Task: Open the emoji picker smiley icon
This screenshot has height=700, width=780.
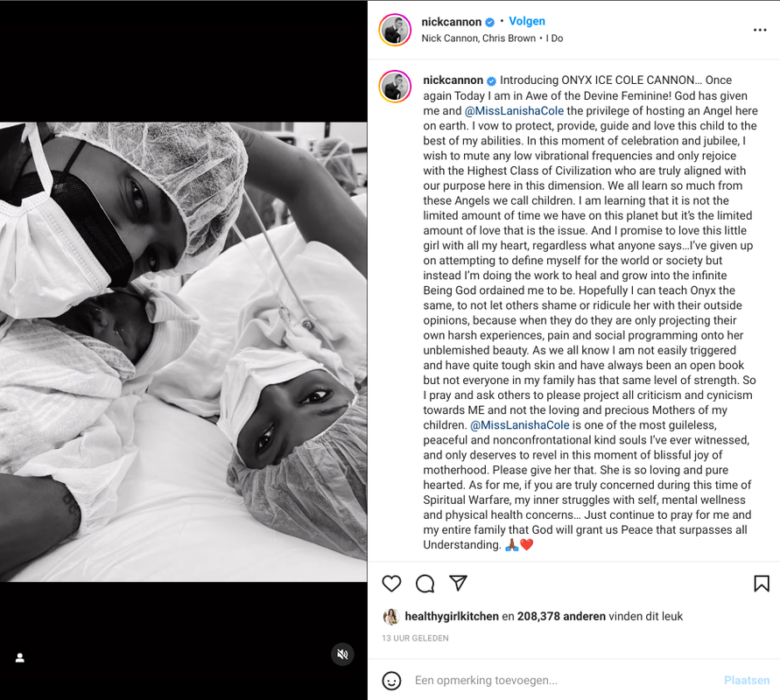Action: point(391,681)
